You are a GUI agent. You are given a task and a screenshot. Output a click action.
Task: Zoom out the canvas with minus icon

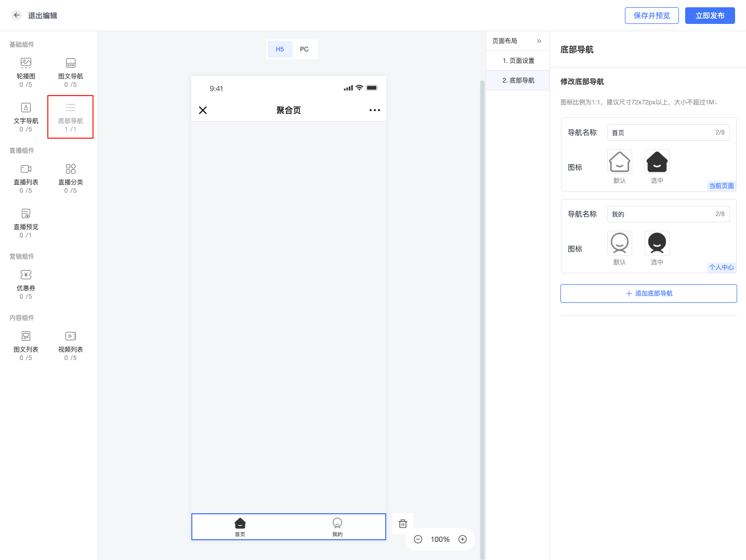click(418, 539)
